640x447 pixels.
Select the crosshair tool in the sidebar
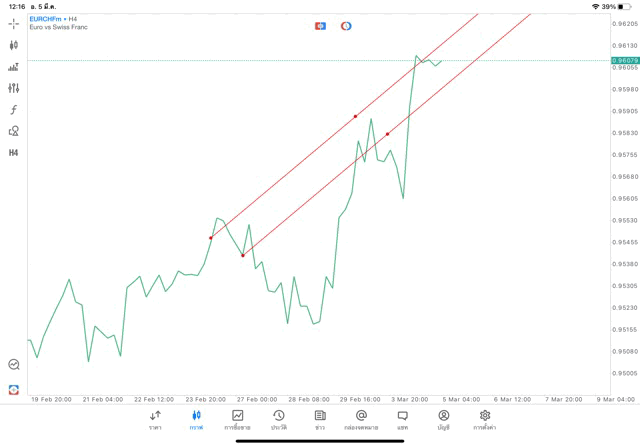pyautogui.click(x=14, y=23)
